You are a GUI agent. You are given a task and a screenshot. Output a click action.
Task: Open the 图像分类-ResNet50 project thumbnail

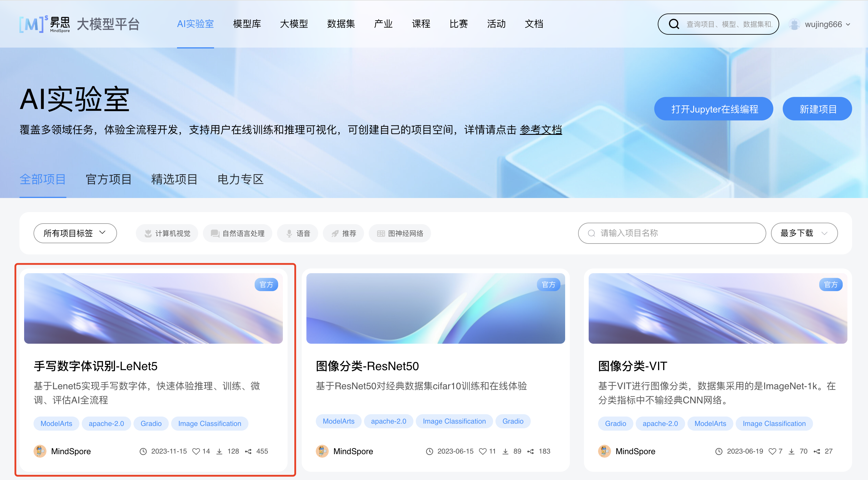click(x=435, y=308)
